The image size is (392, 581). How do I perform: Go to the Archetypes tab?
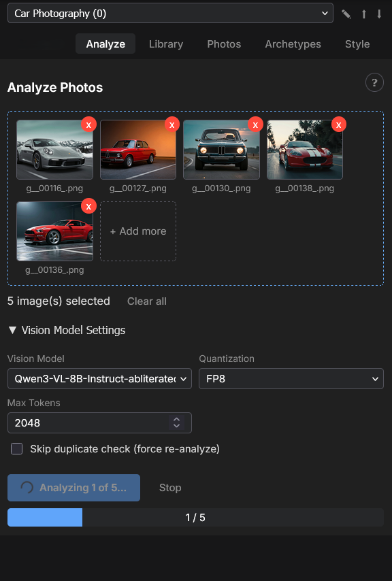(293, 44)
